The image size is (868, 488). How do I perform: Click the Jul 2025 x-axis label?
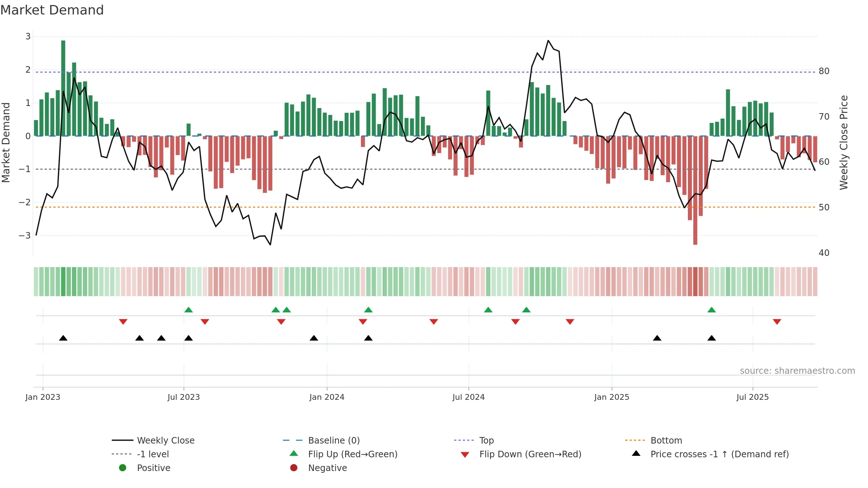point(753,397)
